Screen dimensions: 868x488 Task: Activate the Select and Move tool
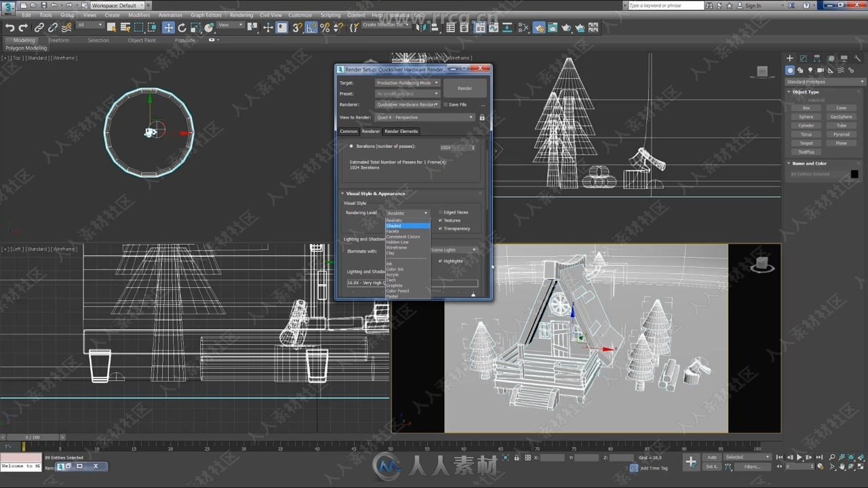tap(169, 28)
